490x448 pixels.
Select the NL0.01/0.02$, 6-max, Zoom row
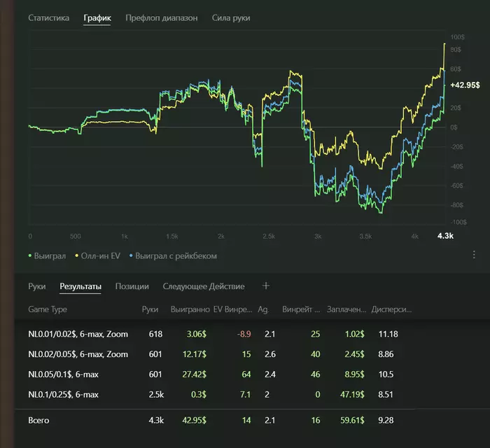pyautogui.click(x=78, y=335)
